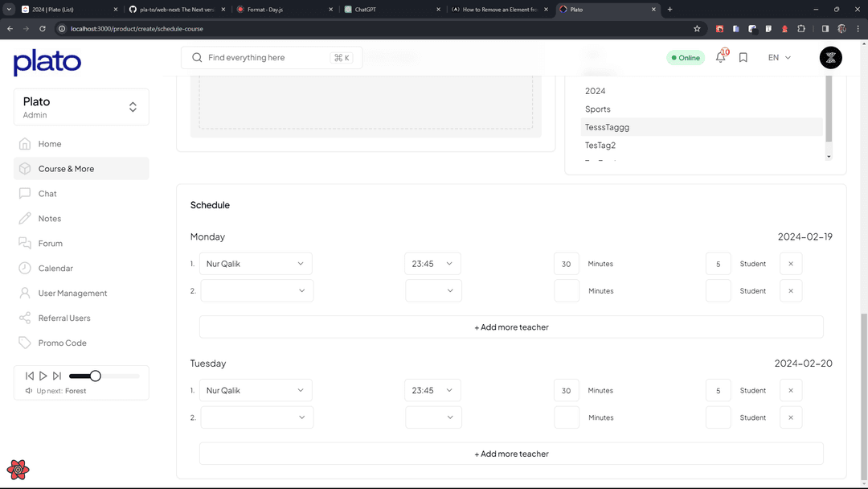Click the user profile avatar

tap(830, 58)
